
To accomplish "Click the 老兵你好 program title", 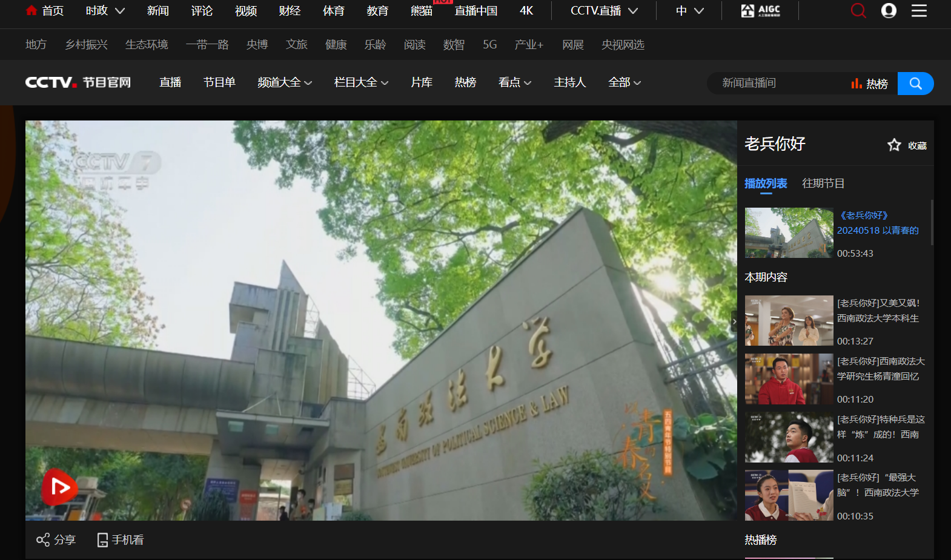I will (775, 144).
